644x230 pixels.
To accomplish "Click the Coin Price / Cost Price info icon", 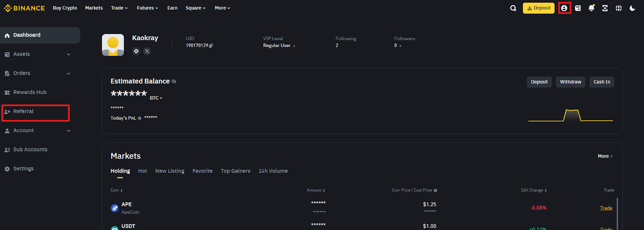I will 436,191.
